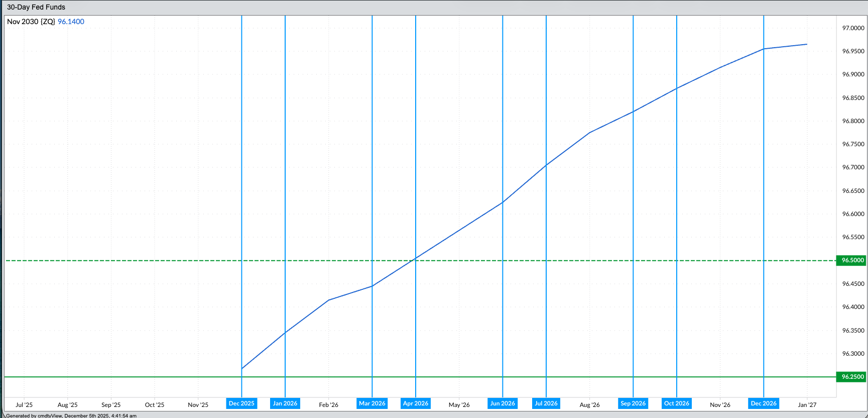The image size is (868, 418).
Task: Click the 97.0000 y-axis price label
Action: (x=853, y=28)
